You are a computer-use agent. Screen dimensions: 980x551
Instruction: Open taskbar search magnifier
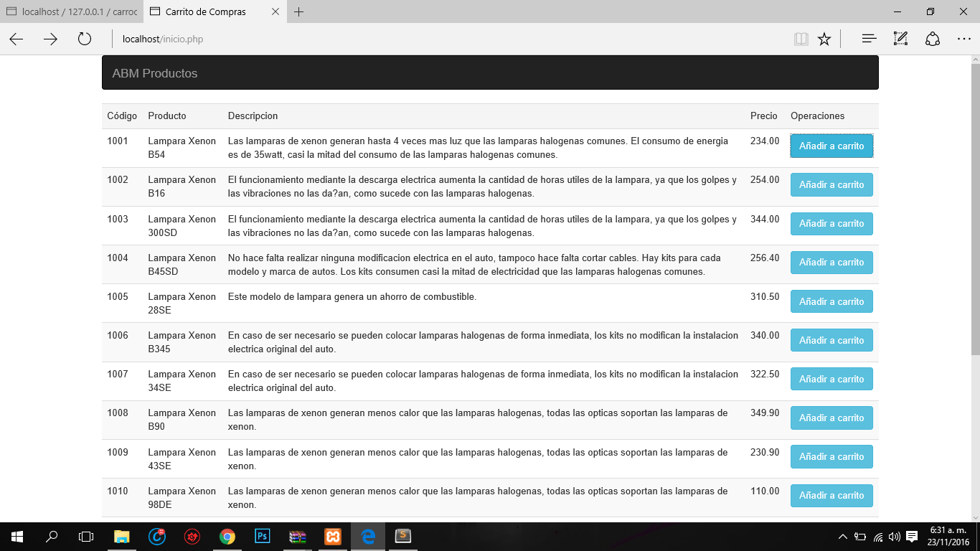coord(52,537)
